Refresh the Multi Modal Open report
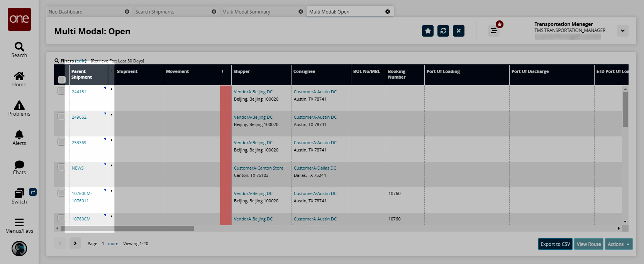This screenshot has height=264, width=644. [x=443, y=31]
